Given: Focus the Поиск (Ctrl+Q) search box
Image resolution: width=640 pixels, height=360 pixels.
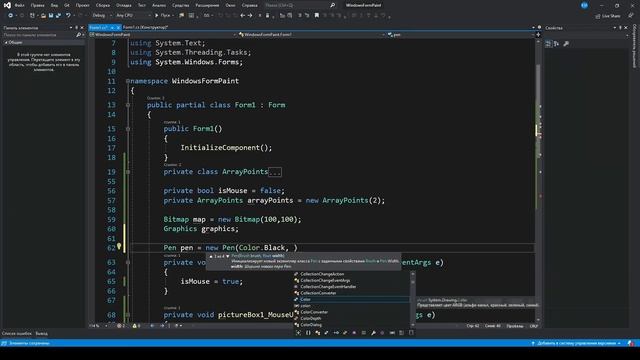Looking at the screenshot, I should pyautogui.click(x=300, y=5).
